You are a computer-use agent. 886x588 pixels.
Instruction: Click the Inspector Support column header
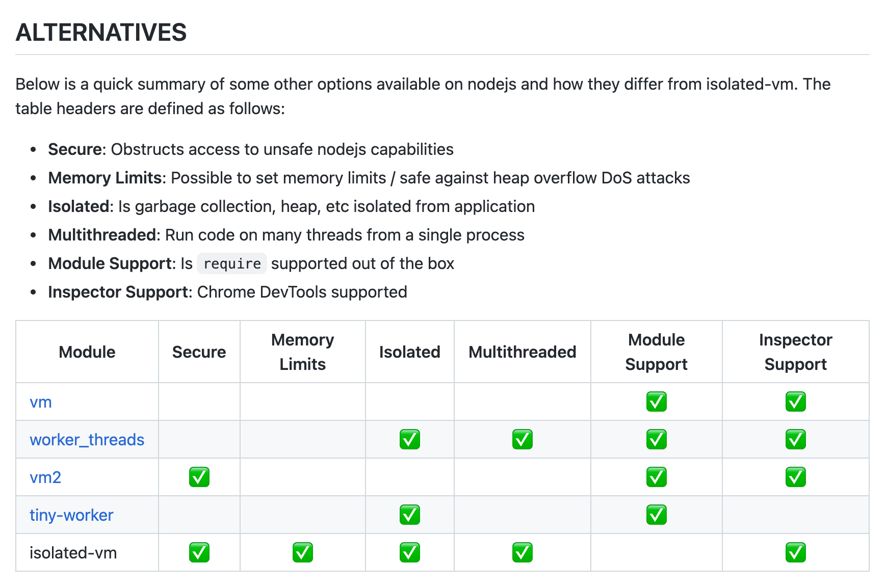click(795, 352)
